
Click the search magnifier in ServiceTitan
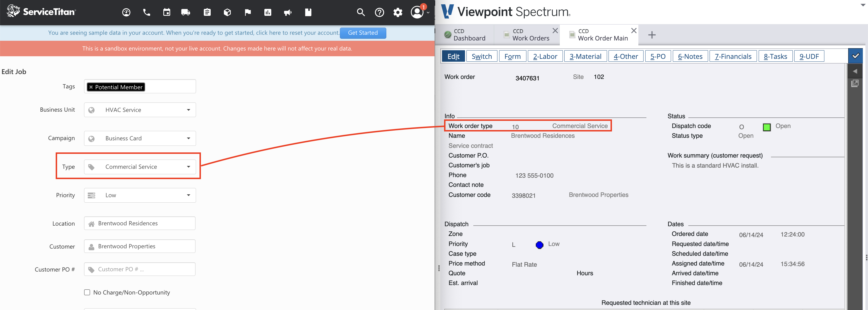361,12
